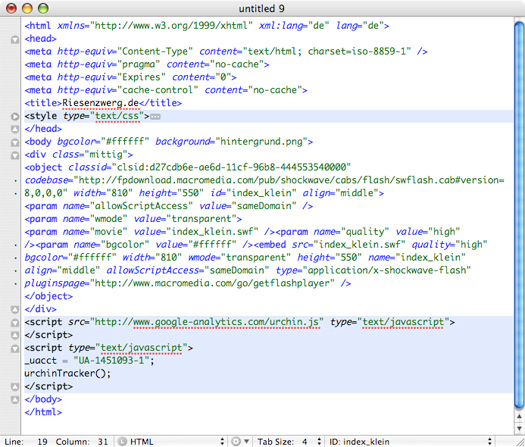Click the </object> closing tag
The height and width of the screenshot is (447, 525).
(x=49, y=296)
